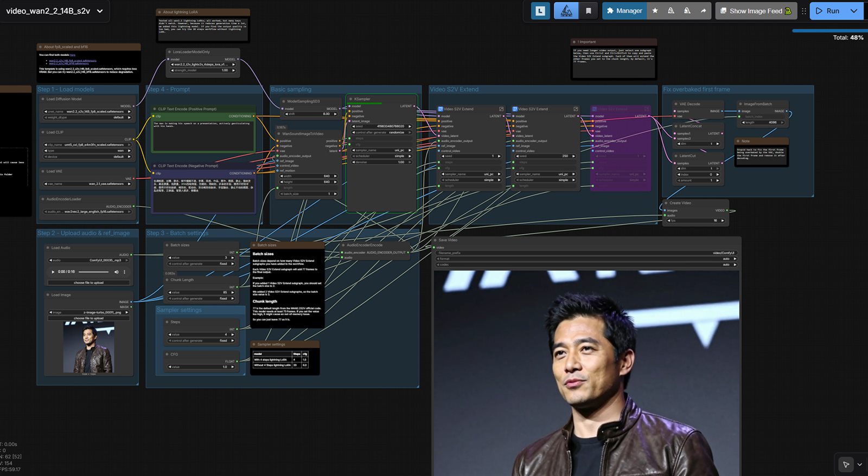Screen dimensions: 868x476
Task: Click the dotted drag handle left of Run
Action: [803, 11]
